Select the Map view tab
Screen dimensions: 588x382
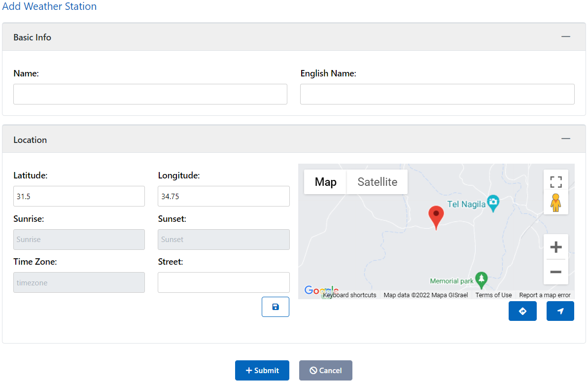click(325, 182)
